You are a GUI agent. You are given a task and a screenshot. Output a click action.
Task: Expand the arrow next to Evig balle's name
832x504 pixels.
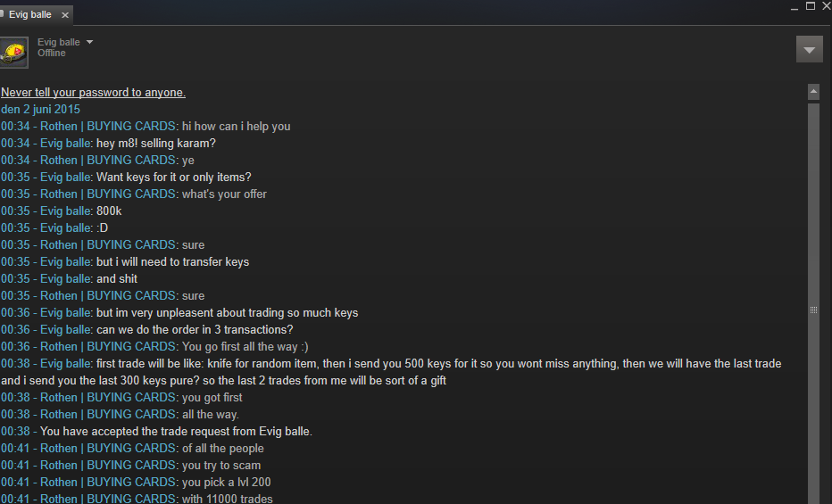tap(89, 42)
